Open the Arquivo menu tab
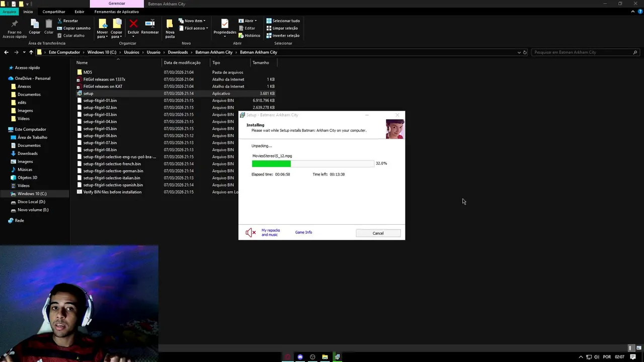This screenshot has height=362, width=644. coord(9,12)
